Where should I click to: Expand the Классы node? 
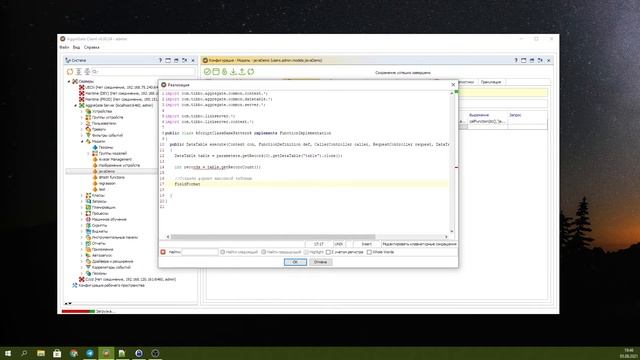[x=82, y=196]
